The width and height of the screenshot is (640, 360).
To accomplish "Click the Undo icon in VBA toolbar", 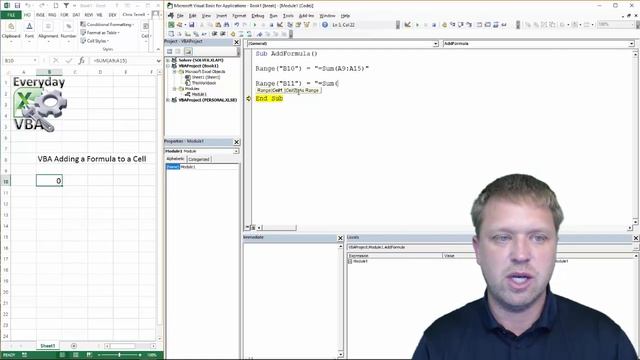I will click(236, 25).
